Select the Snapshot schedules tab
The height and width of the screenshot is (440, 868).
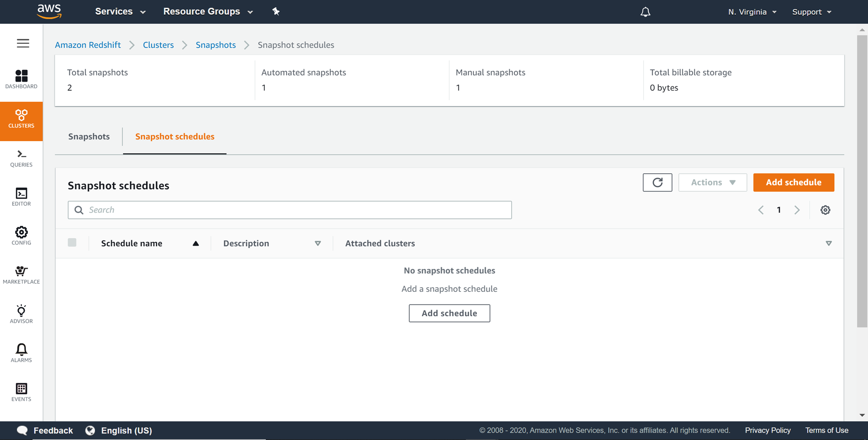(174, 137)
